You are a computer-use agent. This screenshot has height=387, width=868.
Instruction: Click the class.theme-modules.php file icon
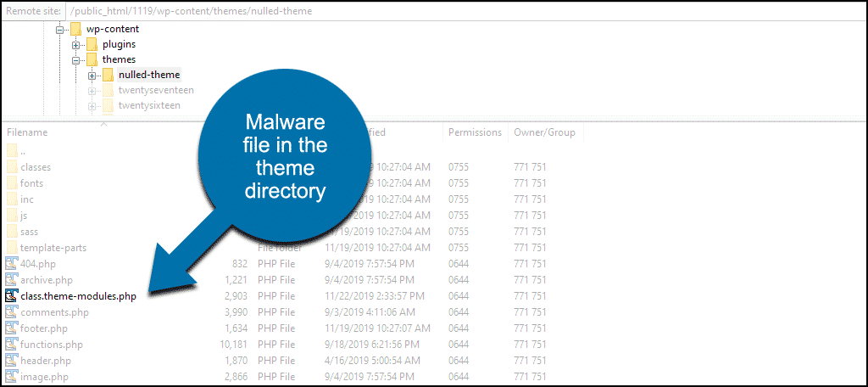pos(12,296)
